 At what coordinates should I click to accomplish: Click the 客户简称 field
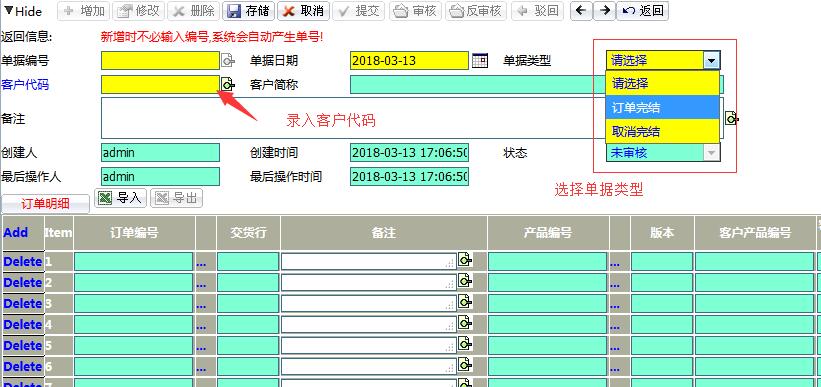pos(478,84)
